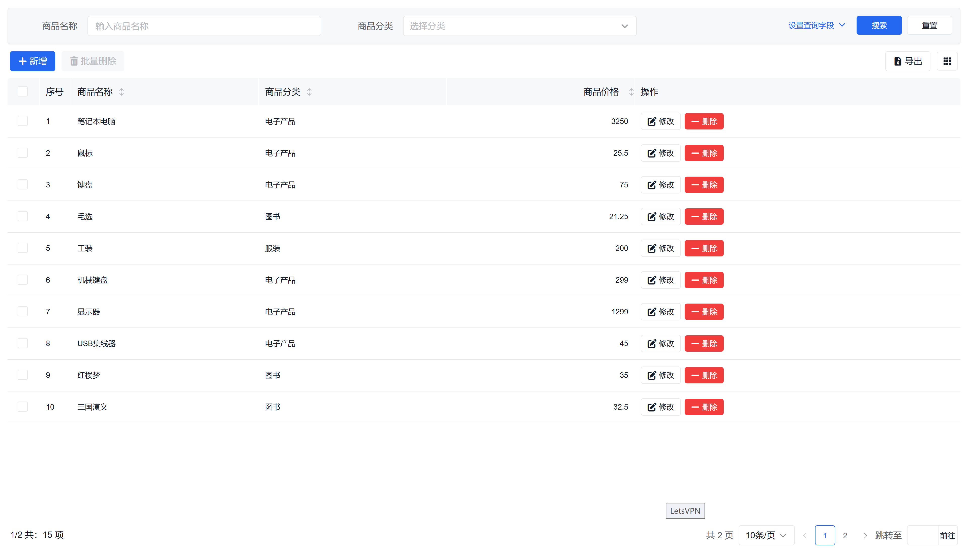Delete 红楼梦 with 删除 button
968x560 pixels.
pyautogui.click(x=704, y=375)
